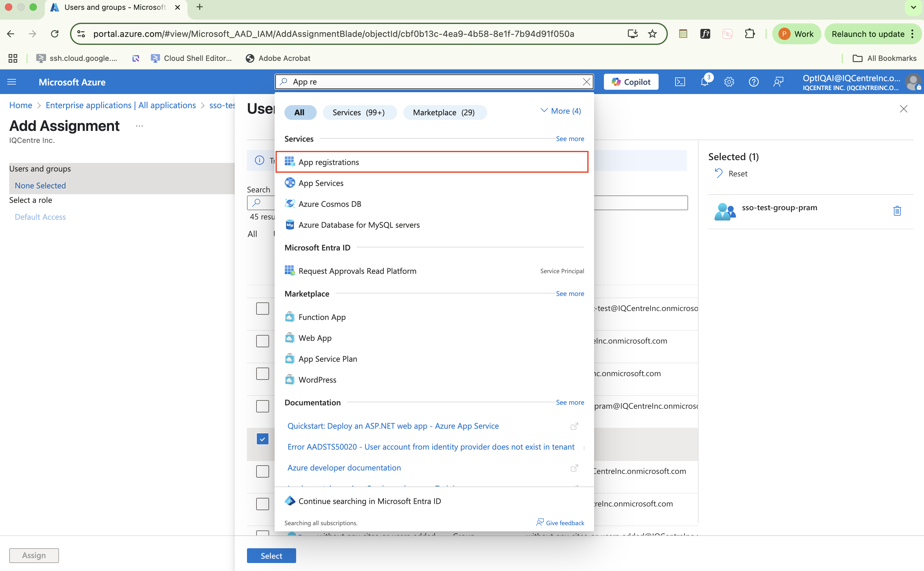Image resolution: width=924 pixels, height=571 pixels.
Task: Click the Select button
Action: (x=271, y=556)
